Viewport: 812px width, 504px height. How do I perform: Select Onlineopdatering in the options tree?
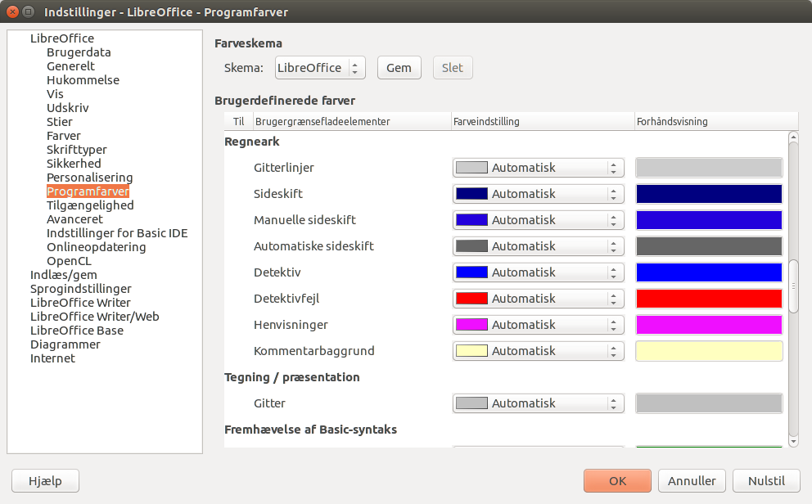click(97, 247)
